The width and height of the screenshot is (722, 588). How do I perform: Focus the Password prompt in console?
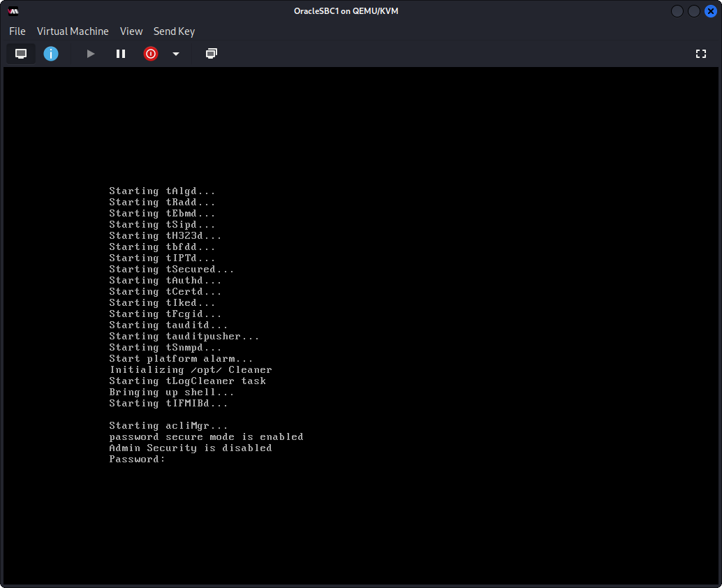[138, 460]
